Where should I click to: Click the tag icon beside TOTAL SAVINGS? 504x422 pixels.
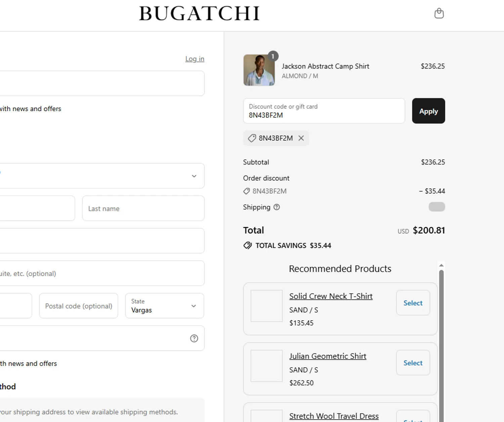pyautogui.click(x=248, y=245)
